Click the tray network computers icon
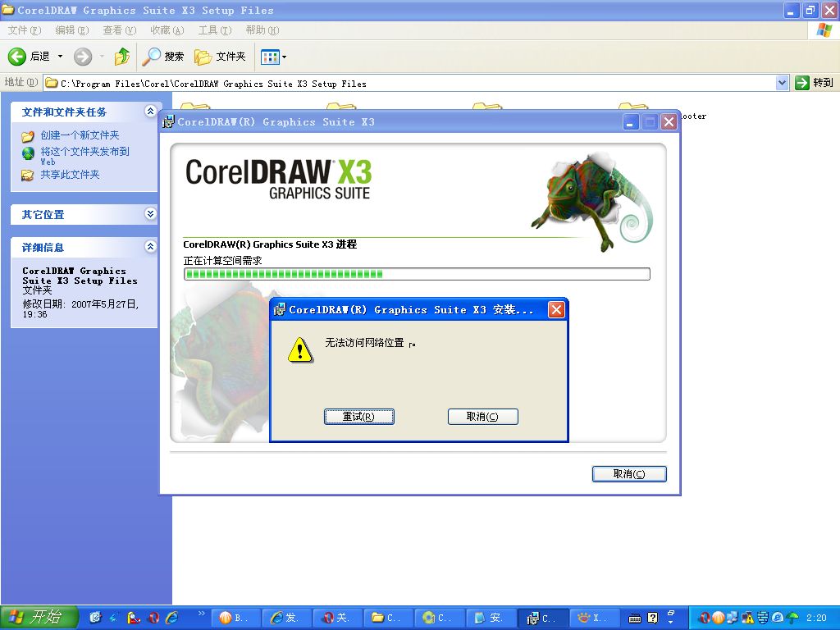 coord(732,618)
